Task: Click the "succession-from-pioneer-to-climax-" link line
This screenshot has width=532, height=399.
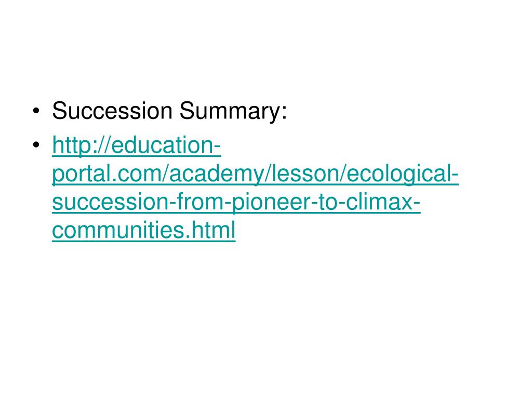Action: pyautogui.click(x=236, y=203)
